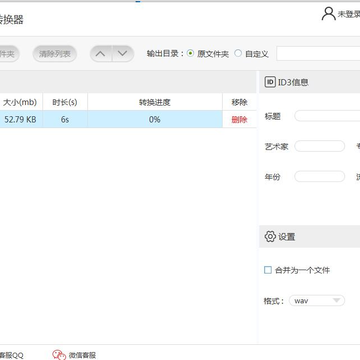Click the red 删除 link
This screenshot has width=360, height=360.
(x=239, y=120)
